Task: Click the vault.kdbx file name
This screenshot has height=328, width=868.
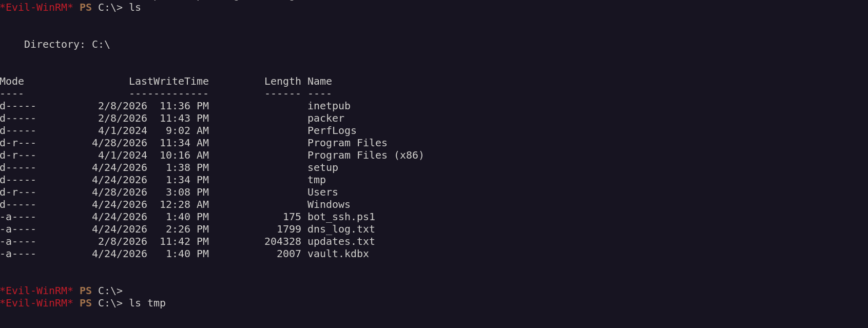Action: coord(338,254)
